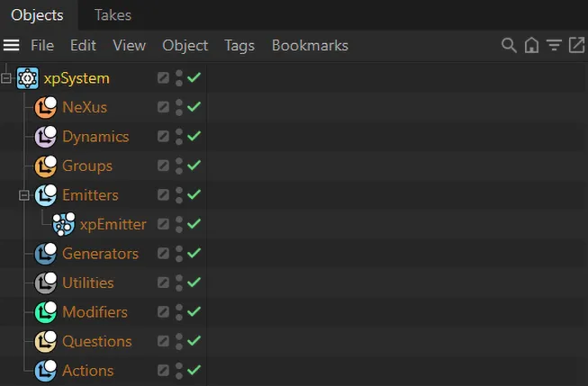The height and width of the screenshot is (386, 588).
Task: Toggle visibility dots for the Utilities row
Action: [x=179, y=283]
